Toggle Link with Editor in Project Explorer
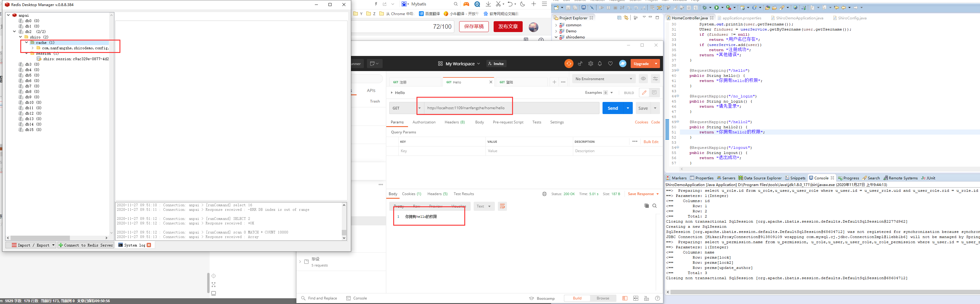 point(626,18)
